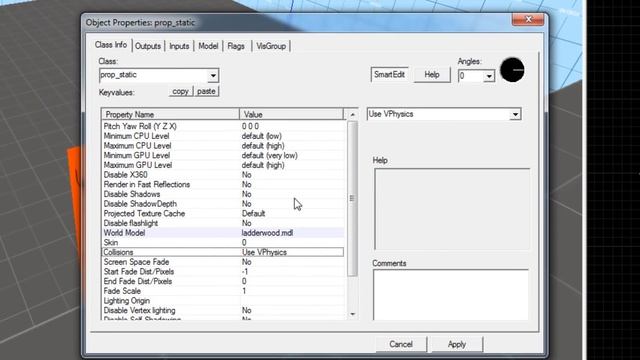Image resolution: width=640 pixels, height=360 pixels.
Task: Select the Screen Space Fade property
Action: coord(223,262)
